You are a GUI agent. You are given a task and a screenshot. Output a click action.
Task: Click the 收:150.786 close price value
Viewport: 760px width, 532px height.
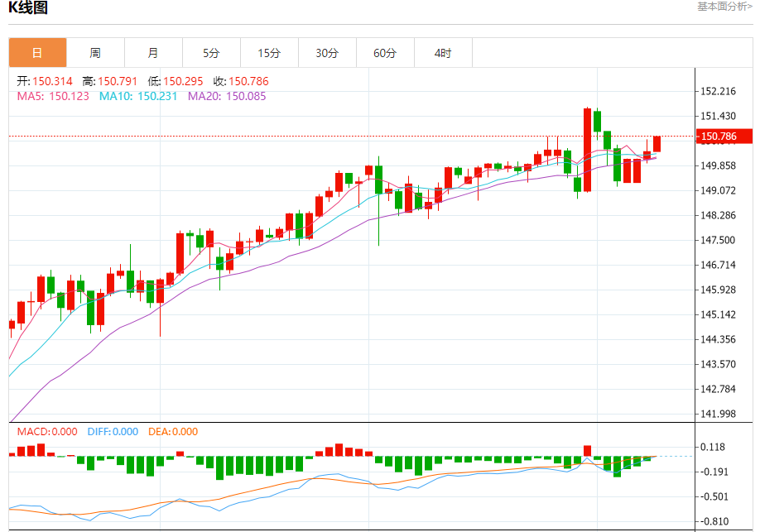click(241, 81)
